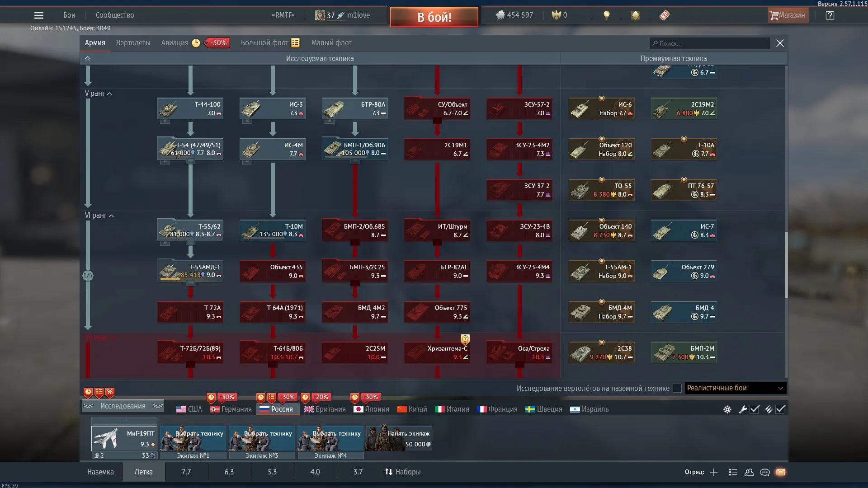Add a squad member with plus icon
Screen dimensions: 868x488
[714, 472]
